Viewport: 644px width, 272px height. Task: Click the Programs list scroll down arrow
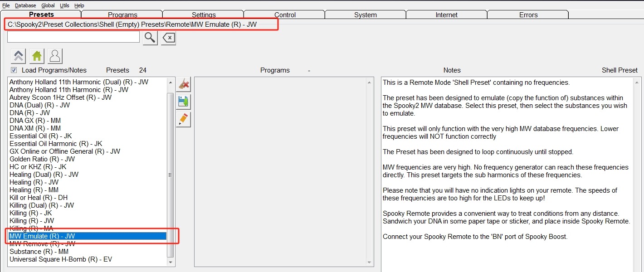click(x=370, y=262)
